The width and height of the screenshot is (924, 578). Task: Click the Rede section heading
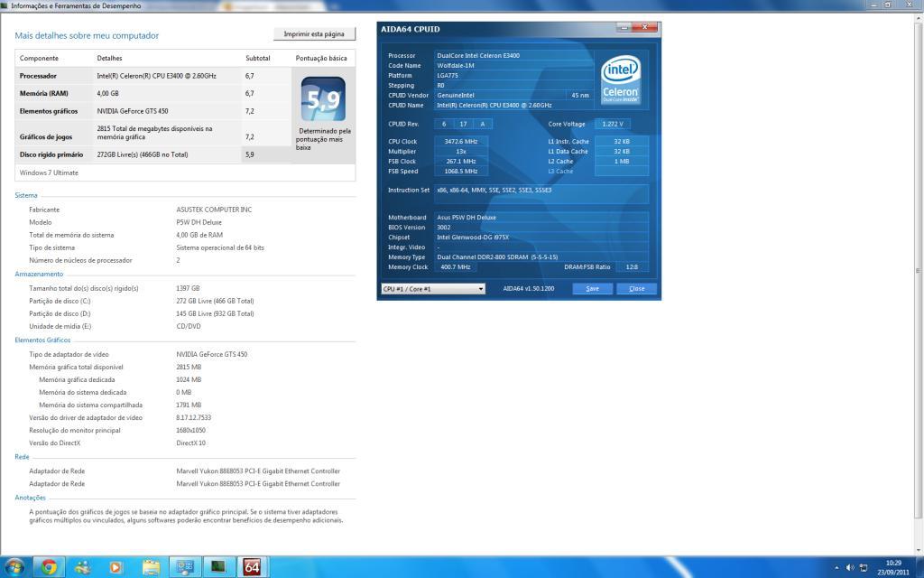(22, 457)
